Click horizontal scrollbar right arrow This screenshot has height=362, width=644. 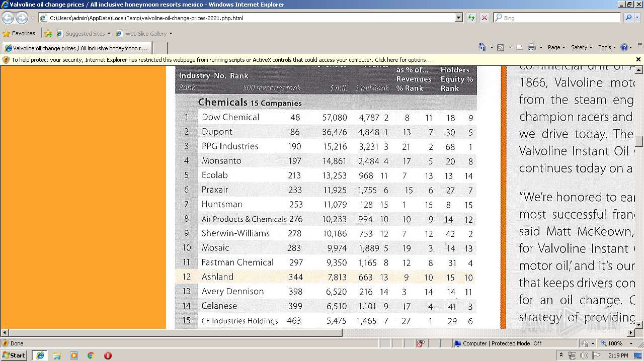click(631, 332)
